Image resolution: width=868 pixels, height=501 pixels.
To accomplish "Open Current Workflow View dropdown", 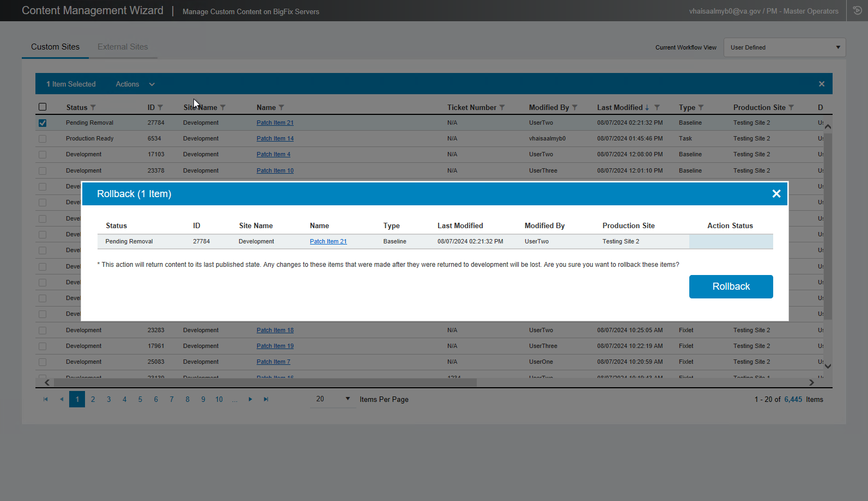I will (x=785, y=47).
